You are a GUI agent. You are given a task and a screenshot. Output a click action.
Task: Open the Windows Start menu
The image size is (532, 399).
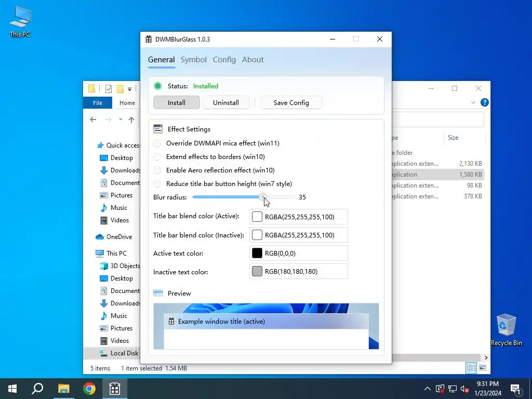12,389
